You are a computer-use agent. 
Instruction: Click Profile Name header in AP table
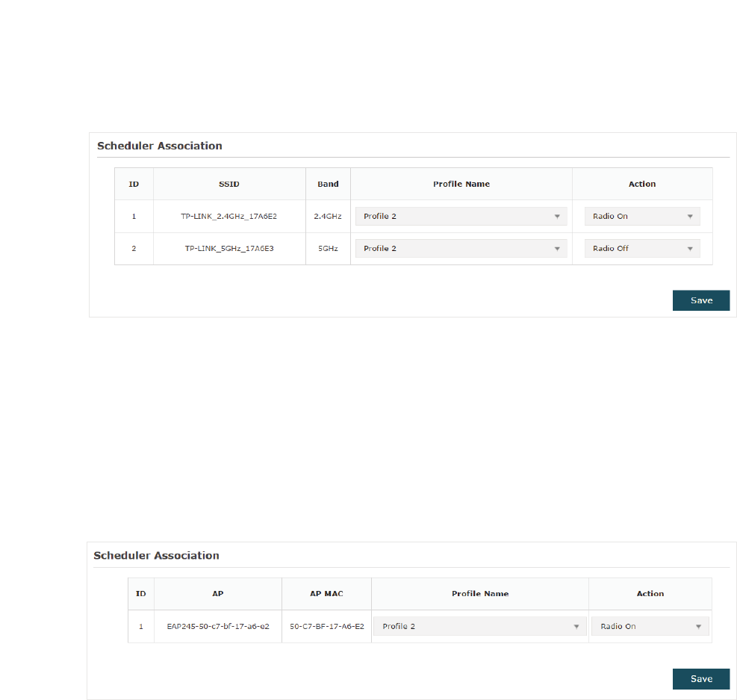click(x=480, y=594)
